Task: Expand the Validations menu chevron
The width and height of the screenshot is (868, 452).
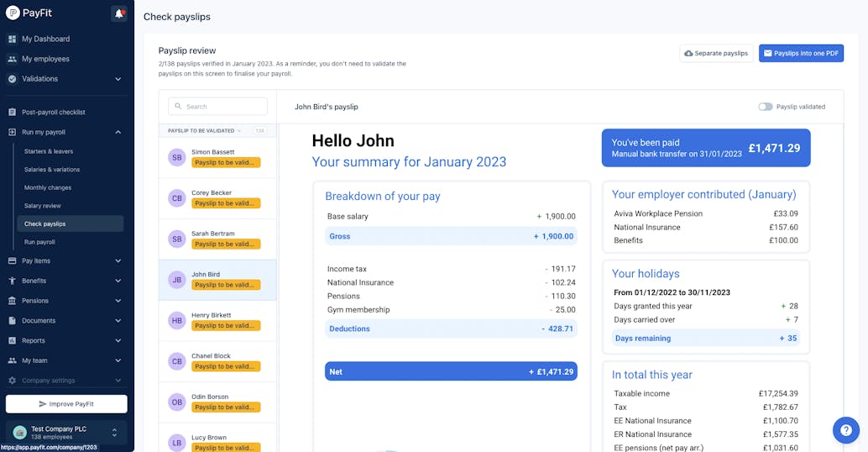Action: tap(118, 79)
